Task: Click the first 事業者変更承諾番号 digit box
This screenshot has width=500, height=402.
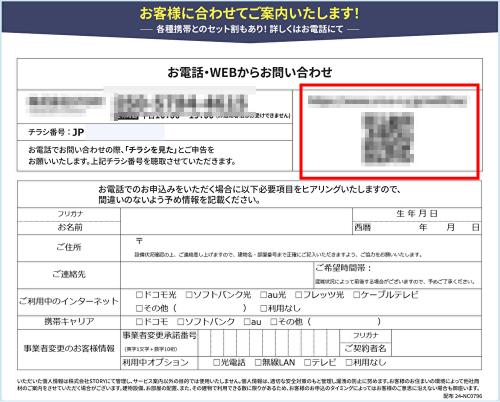Action: 204,343
